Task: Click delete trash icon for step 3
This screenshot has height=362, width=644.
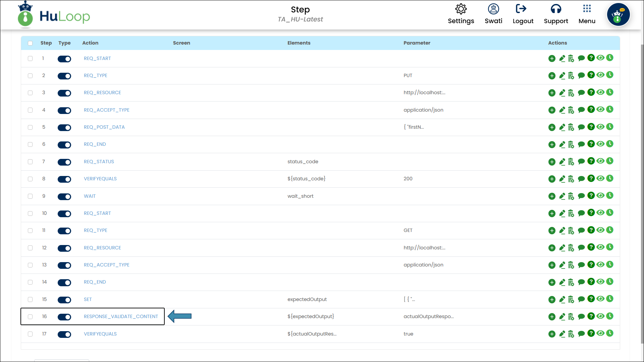Action: [571, 93]
